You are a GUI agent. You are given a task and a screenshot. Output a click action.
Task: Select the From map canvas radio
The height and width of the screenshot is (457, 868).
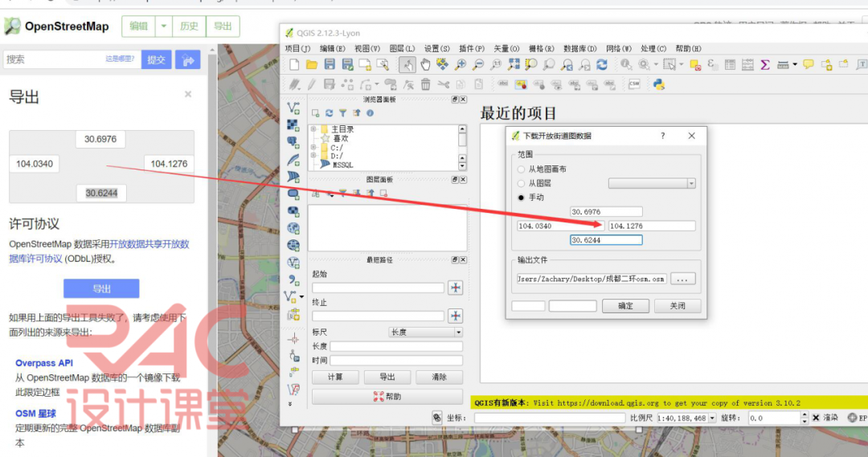[521, 169]
